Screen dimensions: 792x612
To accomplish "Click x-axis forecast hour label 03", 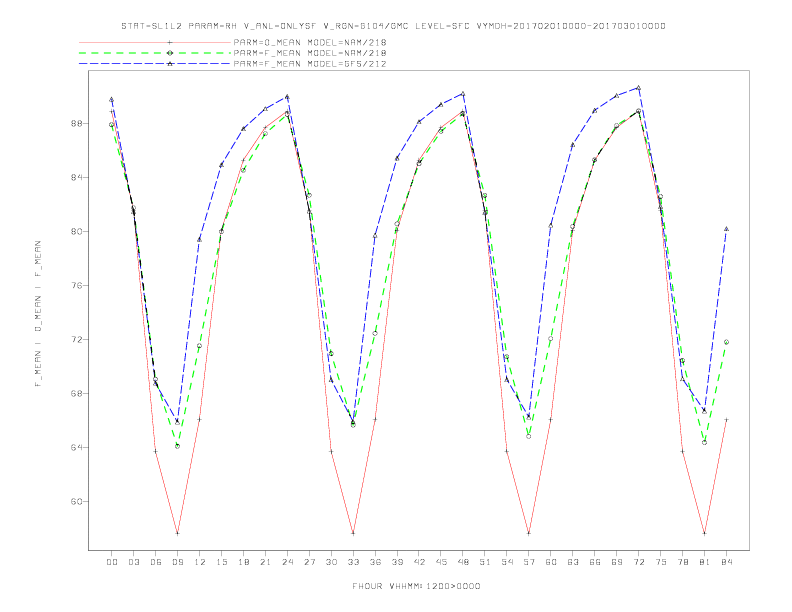I will pos(133,562).
